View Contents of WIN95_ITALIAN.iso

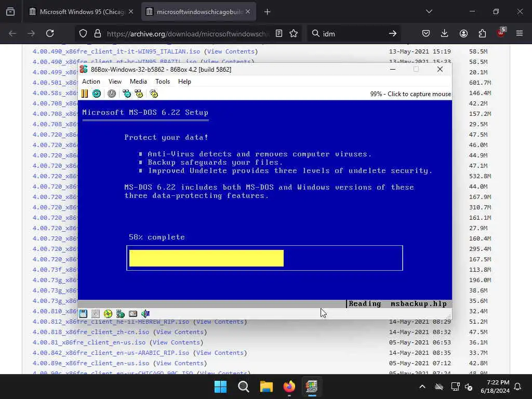coord(231,51)
